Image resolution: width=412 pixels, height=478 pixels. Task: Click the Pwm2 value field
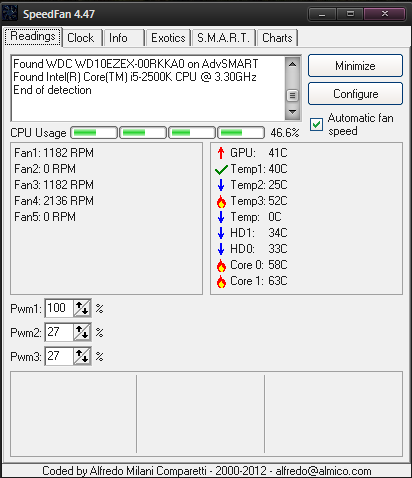coord(59,332)
